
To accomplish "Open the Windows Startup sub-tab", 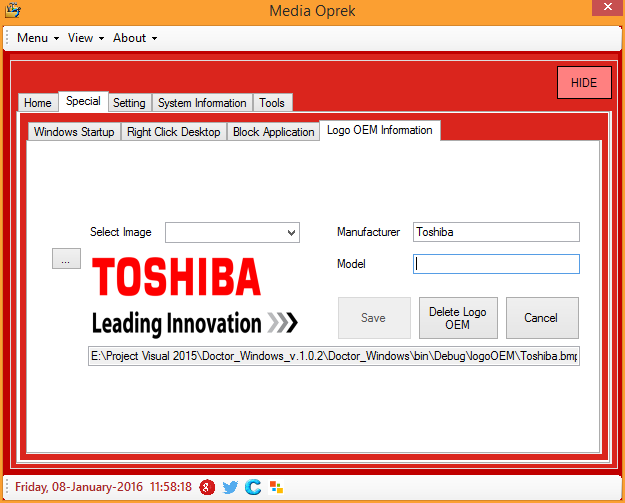I will pyautogui.click(x=74, y=132).
